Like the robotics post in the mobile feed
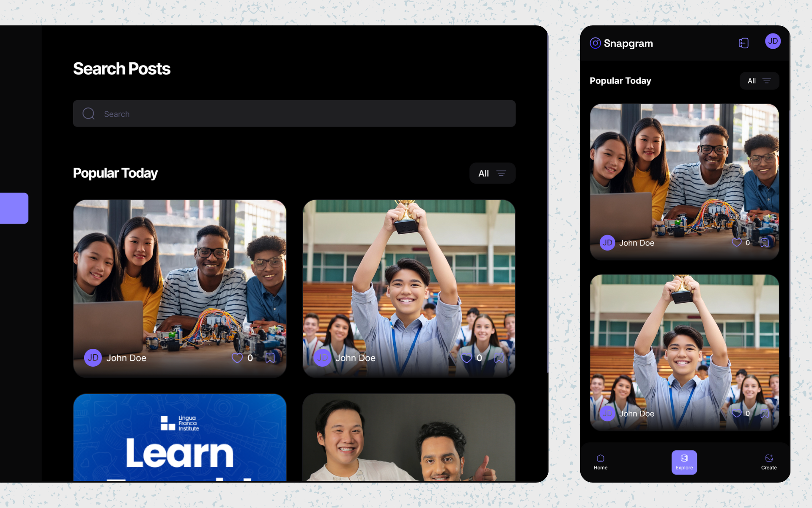This screenshot has width=812, height=508. [x=737, y=243]
